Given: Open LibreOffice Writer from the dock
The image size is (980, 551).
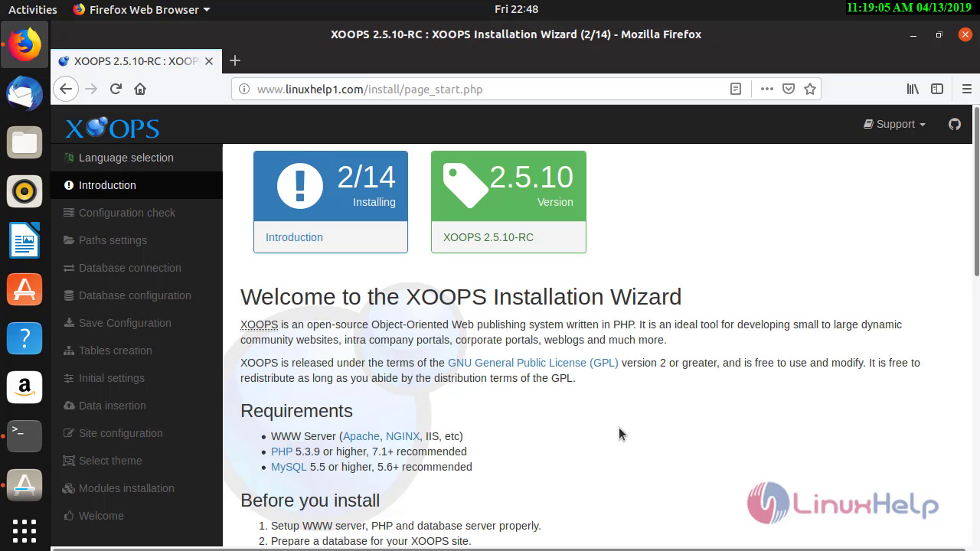Looking at the screenshot, I should point(24,240).
